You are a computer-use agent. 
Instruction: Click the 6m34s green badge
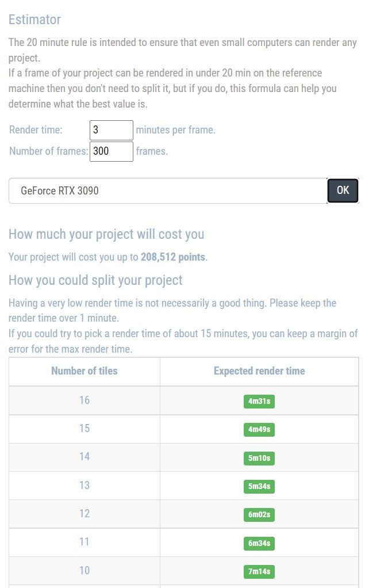259,543
